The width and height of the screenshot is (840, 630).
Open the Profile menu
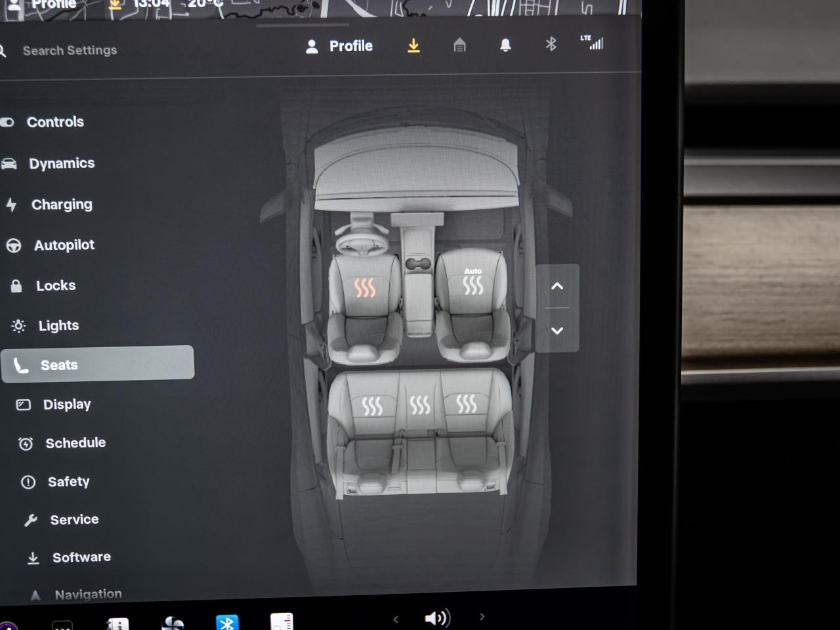[x=338, y=46]
